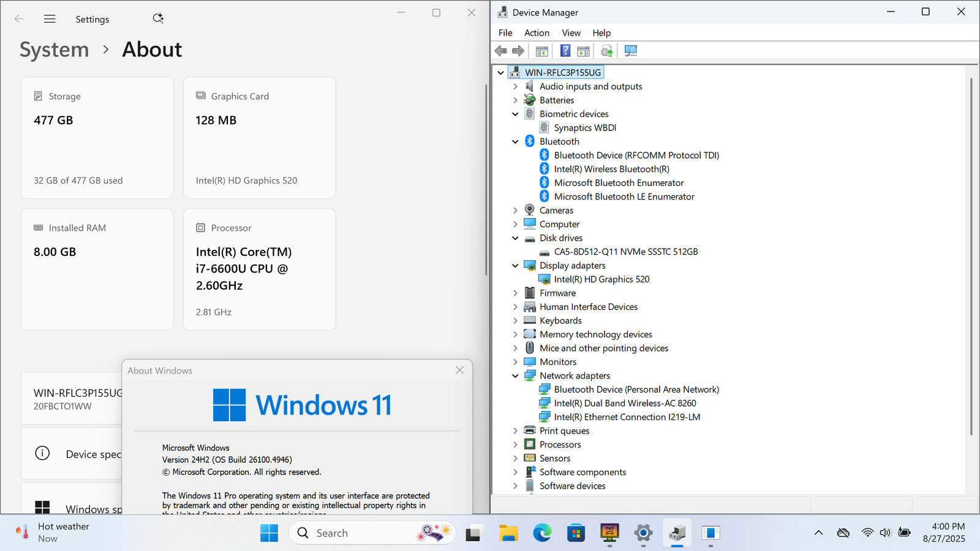Click the Update device driver toolbar icon
The width and height of the screenshot is (980, 551).
coord(606,51)
